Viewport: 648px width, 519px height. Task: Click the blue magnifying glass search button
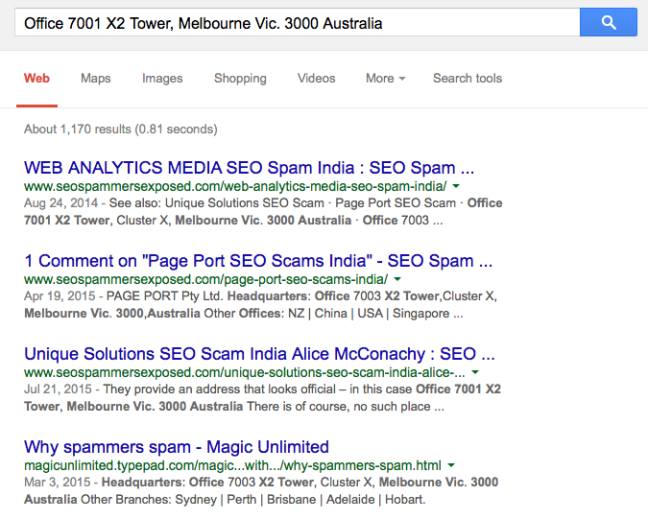click(x=608, y=22)
